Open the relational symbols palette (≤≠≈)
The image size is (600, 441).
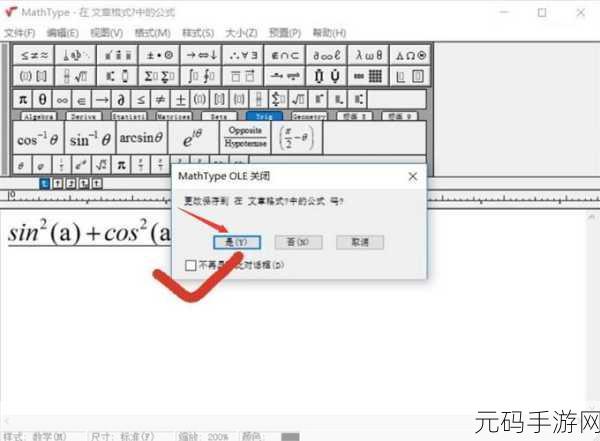point(34,56)
